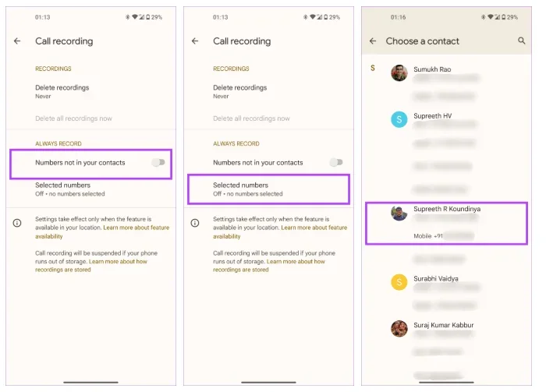Tap the search icon in Choose a contact

522,41
